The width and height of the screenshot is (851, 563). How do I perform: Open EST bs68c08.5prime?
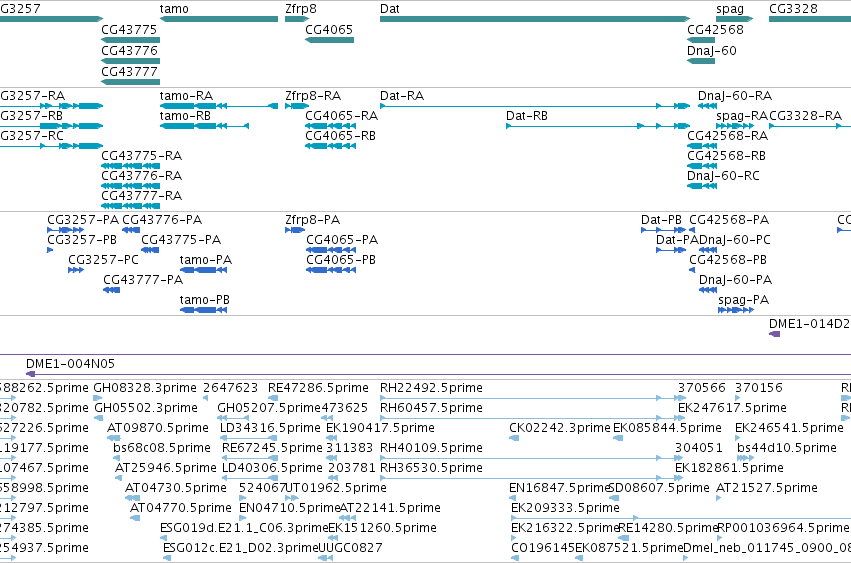tap(162, 448)
